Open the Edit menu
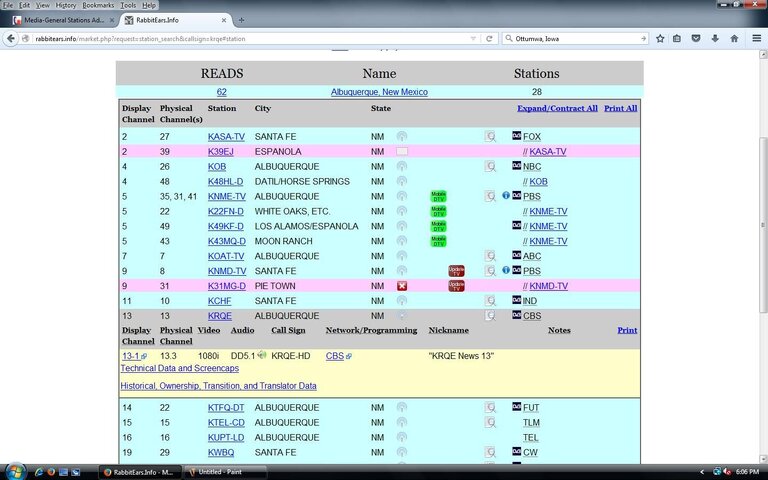 coord(24,5)
